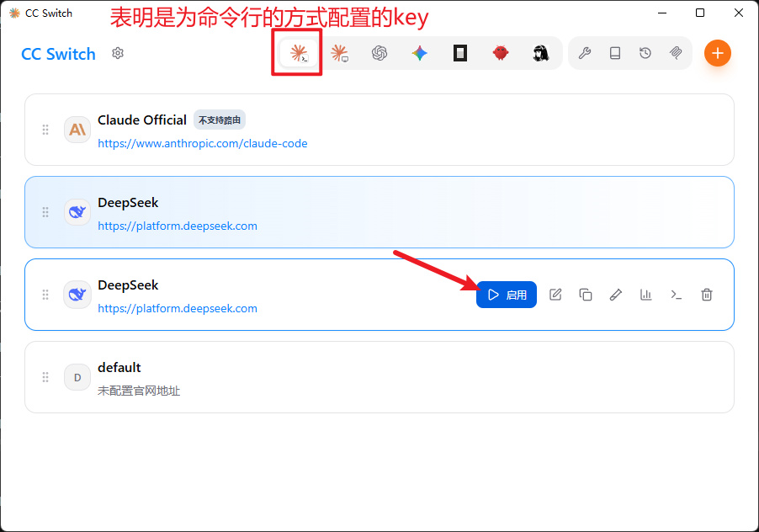Select the red bug mascot tab
Screen dimensions: 759x532
501,53
